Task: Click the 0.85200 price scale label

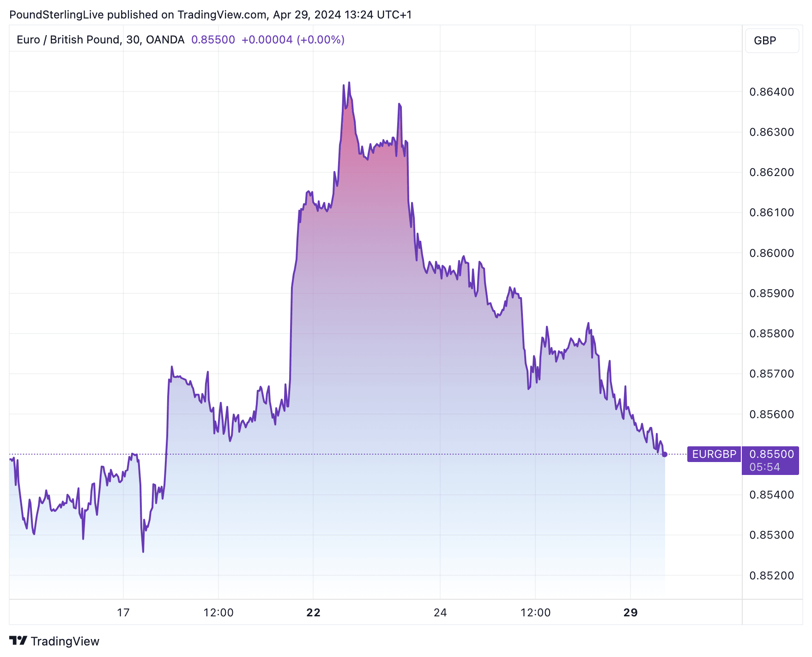Action: click(x=771, y=576)
